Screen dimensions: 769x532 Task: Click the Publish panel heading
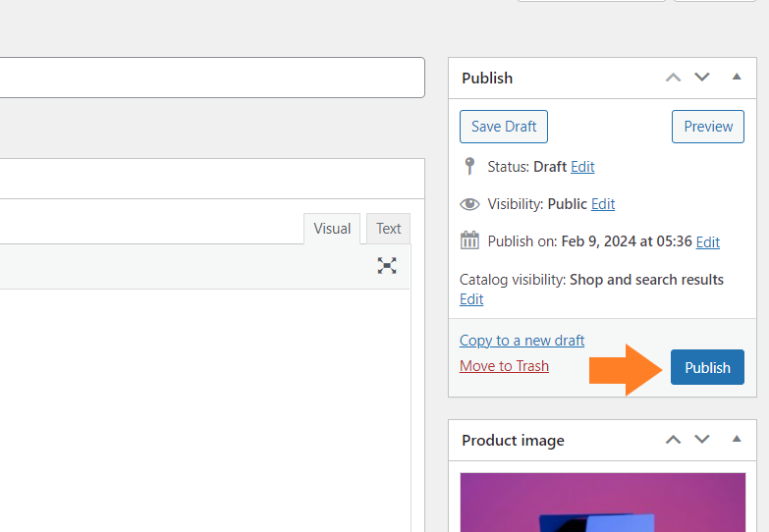pyautogui.click(x=487, y=79)
